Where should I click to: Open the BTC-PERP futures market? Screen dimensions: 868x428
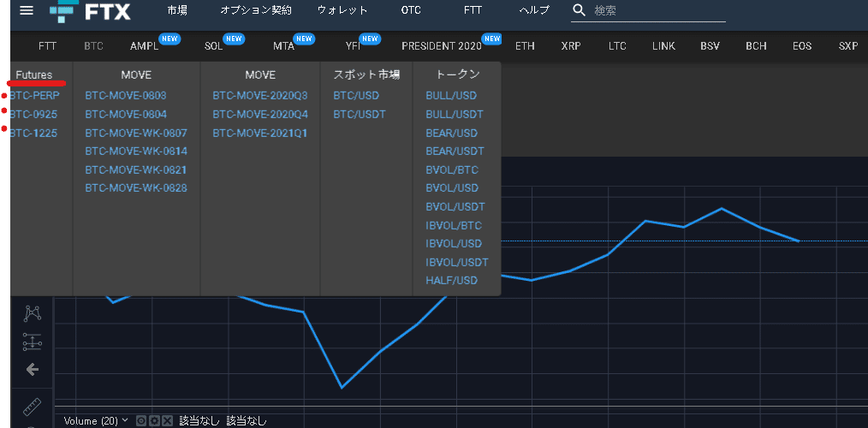[x=34, y=96]
